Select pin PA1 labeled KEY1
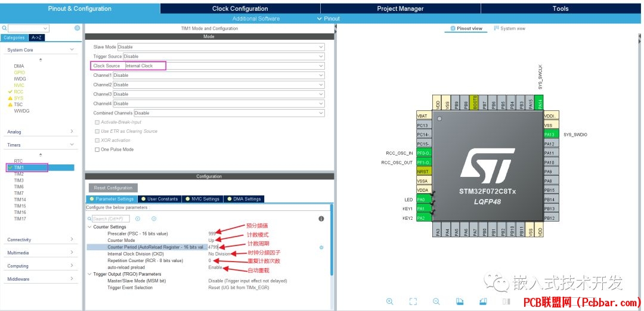644x311 pixels. [424, 209]
